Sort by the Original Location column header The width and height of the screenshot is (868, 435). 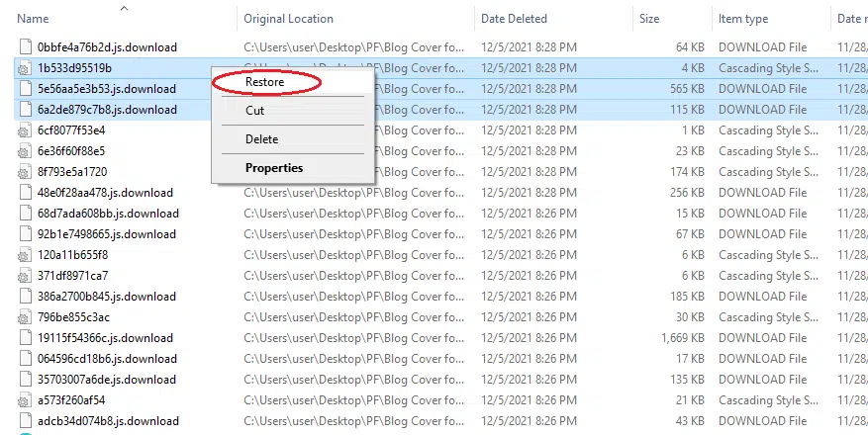288,19
